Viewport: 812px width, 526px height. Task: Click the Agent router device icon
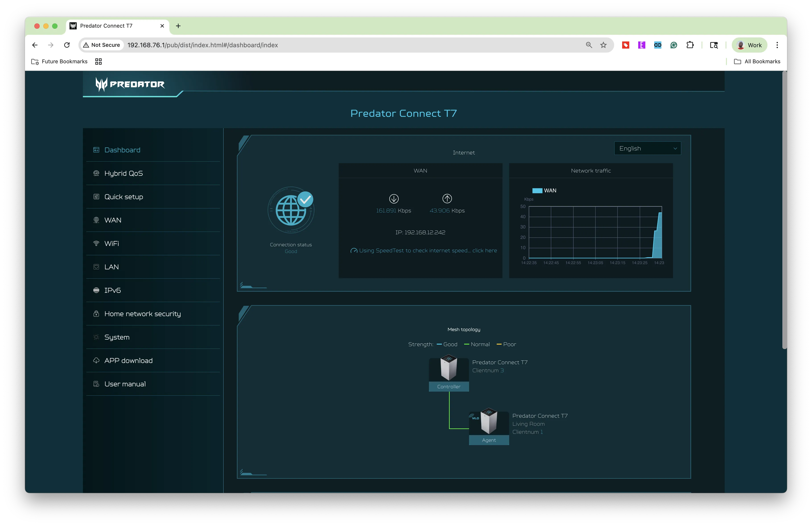tap(489, 421)
